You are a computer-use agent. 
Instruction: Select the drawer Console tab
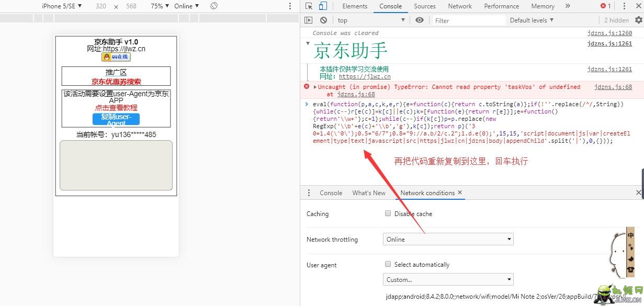[331, 193]
